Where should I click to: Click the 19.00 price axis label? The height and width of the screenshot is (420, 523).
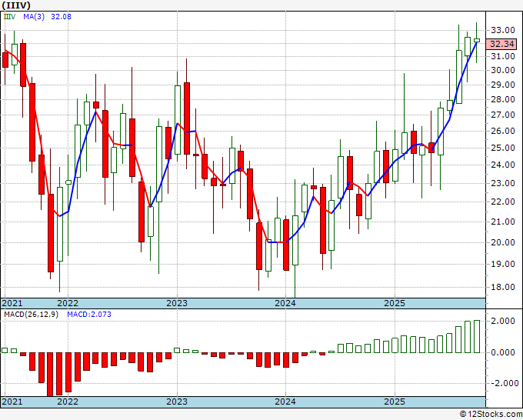pos(503,264)
